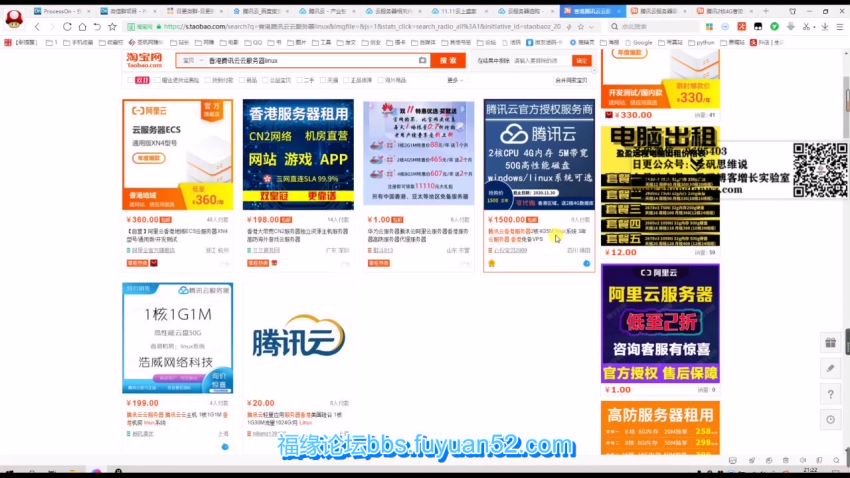Viewport: 850px width, 478px height.
Task: Click the gift icon in right sidebar
Action: [x=830, y=343]
